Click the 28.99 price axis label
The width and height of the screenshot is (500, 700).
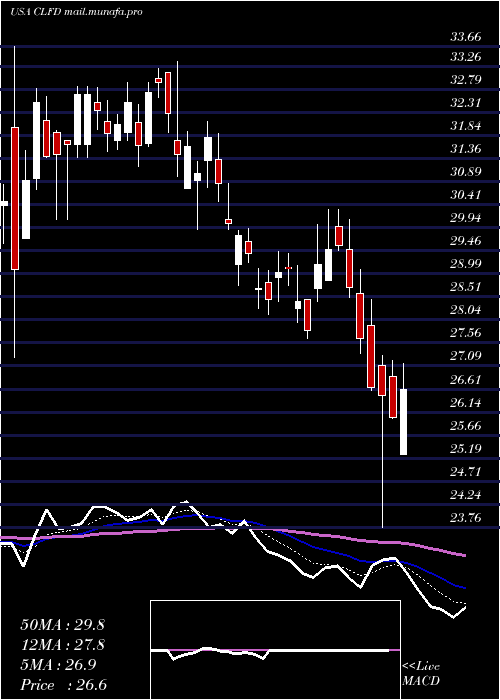pos(466,264)
